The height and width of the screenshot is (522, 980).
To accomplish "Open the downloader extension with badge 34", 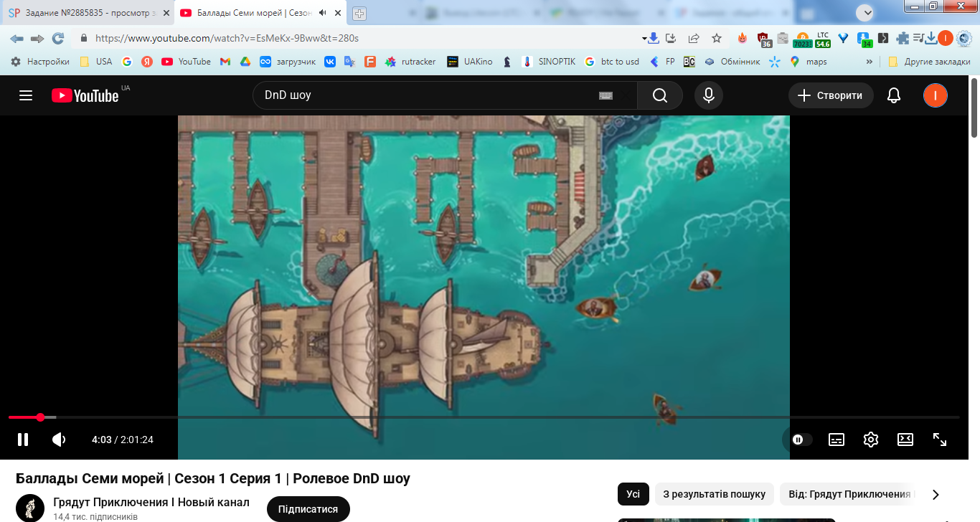I will click(x=864, y=39).
